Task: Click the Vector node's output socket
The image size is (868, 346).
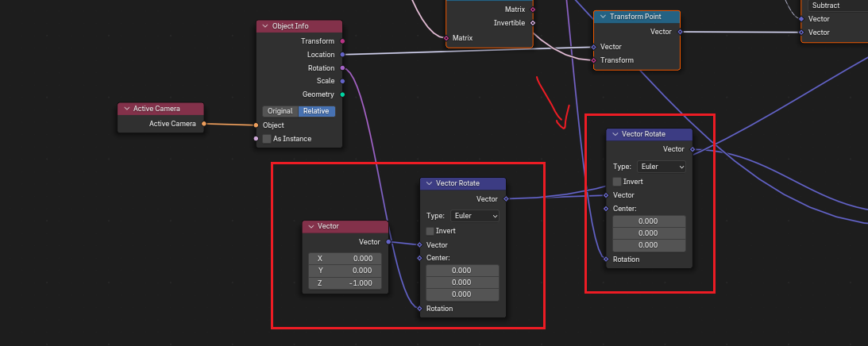Action: [388, 241]
